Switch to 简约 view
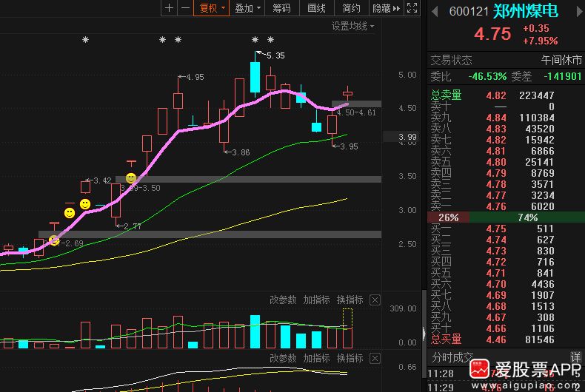Viewport: 585px width, 392px height. click(x=352, y=8)
